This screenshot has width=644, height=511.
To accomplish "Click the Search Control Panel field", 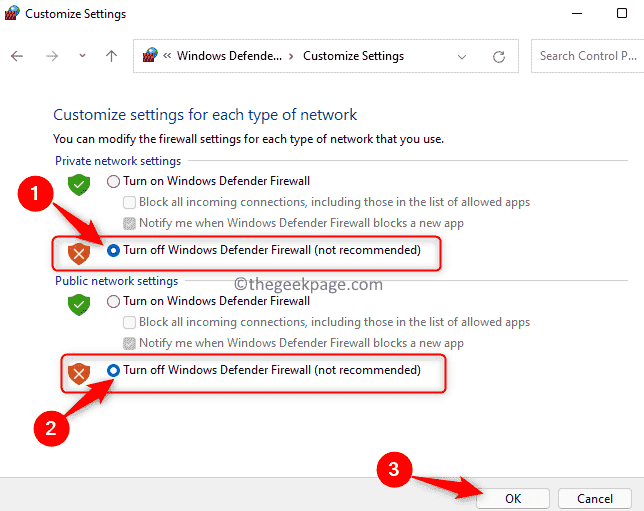I will pyautogui.click(x=588, y=56).
